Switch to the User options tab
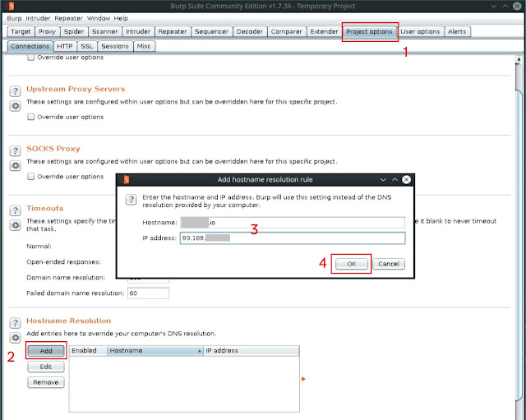The width and height of the screenshot is (526, 420). (420, 31)
